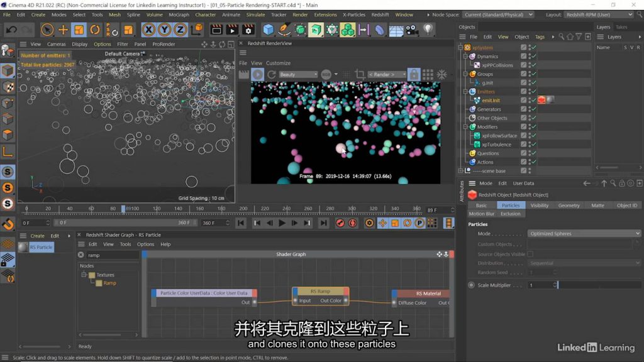The height and width of the screenshot is (362, 644).
Task: Go to end of animation
Action: click(x=324, y=223)
